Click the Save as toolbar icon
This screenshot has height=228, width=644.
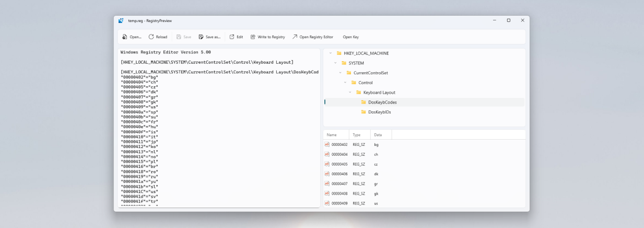click(x=201, y=37)
